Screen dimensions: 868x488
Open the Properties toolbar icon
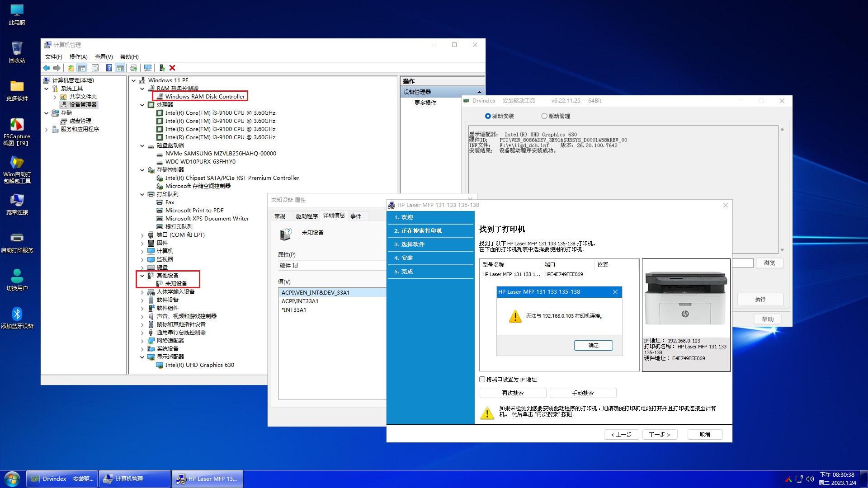(x=95, y=68)
